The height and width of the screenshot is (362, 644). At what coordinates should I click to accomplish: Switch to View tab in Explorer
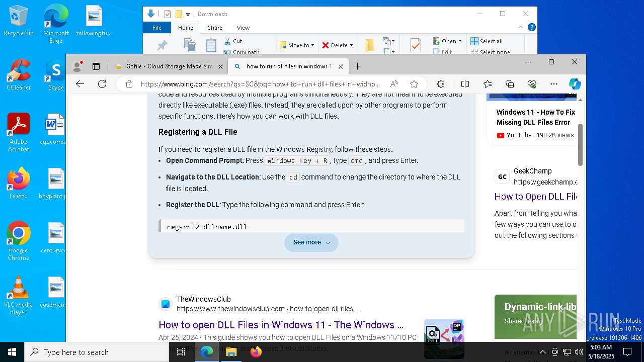[243, 28]
